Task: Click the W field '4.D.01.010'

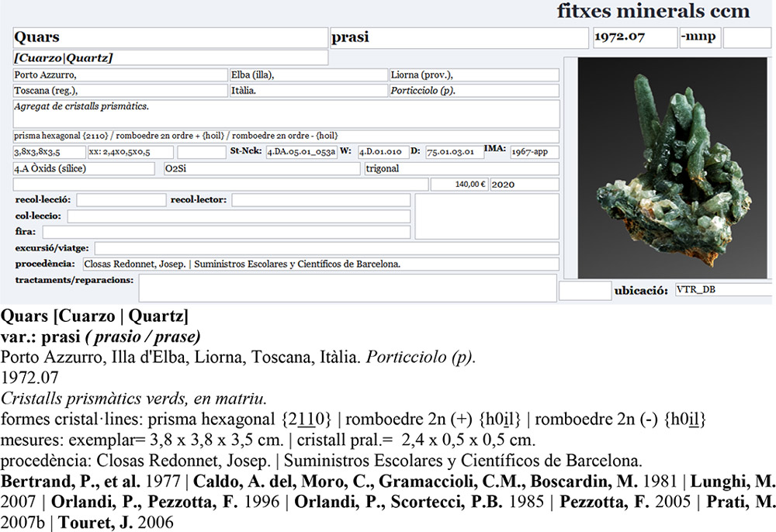Action: pyautogui.click(x=383, y=152)
